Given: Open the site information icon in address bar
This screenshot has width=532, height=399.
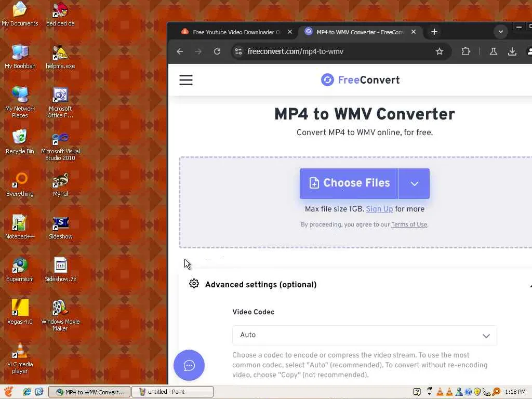Looking at the screenshot, I should click(238, 51).
